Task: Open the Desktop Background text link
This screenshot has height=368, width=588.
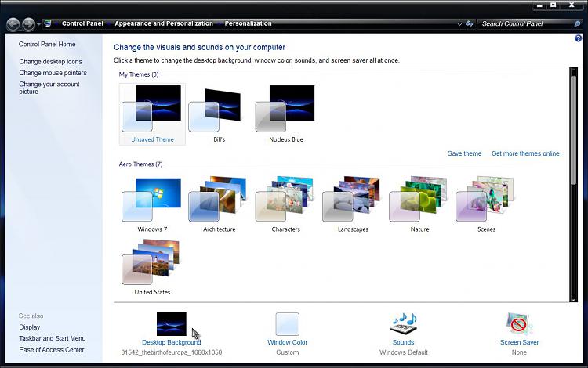Action: pos(172,342)
